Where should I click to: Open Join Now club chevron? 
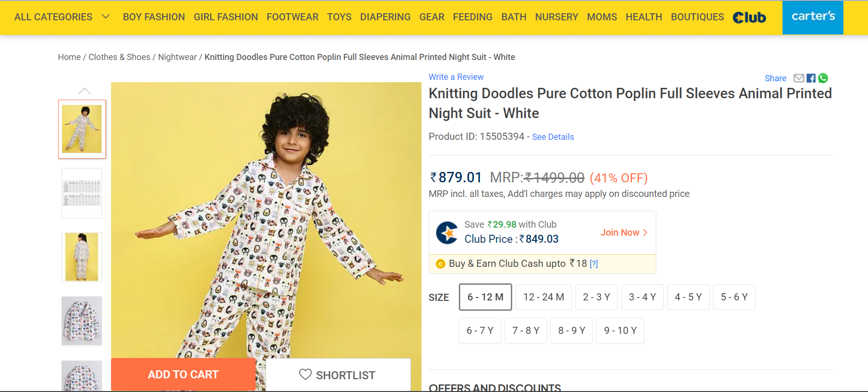tap(645, 232)
